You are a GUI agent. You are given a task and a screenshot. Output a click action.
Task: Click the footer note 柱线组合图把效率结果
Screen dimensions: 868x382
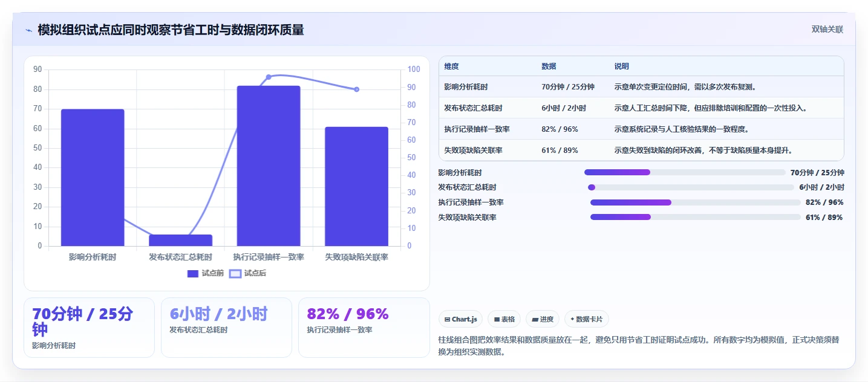tap(639, 346)
